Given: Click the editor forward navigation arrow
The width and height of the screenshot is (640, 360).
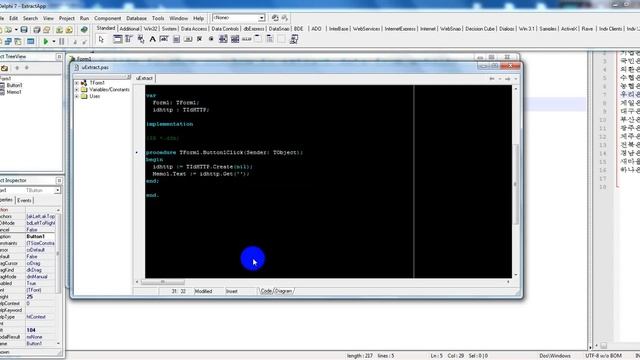Looking at the screenshot, I should 507,79.
